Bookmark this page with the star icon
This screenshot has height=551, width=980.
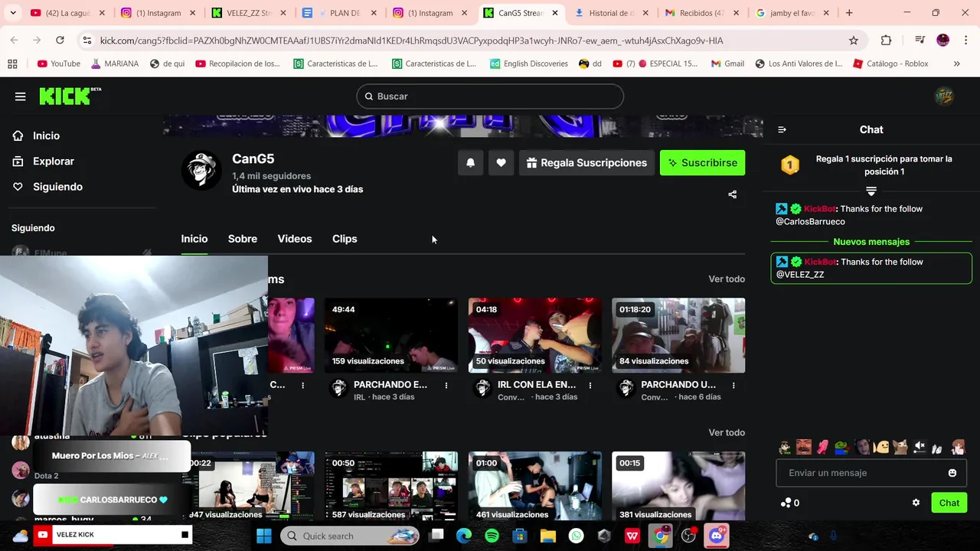pos(854,41)
